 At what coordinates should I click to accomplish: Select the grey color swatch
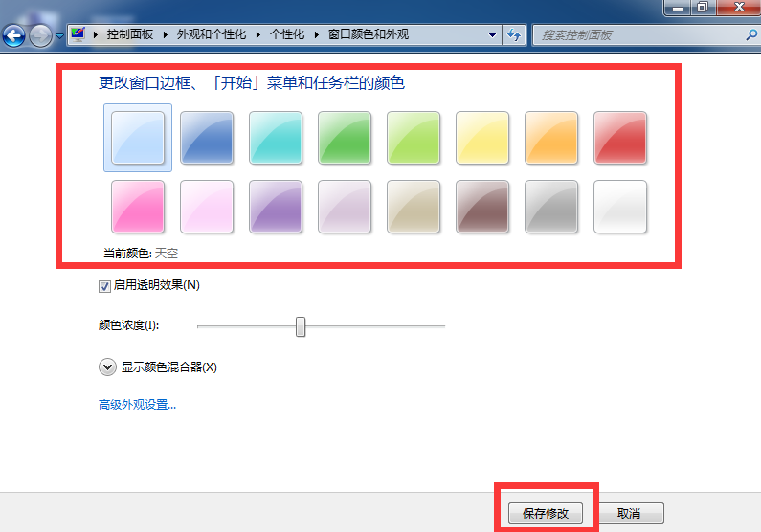click(x=551, y=207)
